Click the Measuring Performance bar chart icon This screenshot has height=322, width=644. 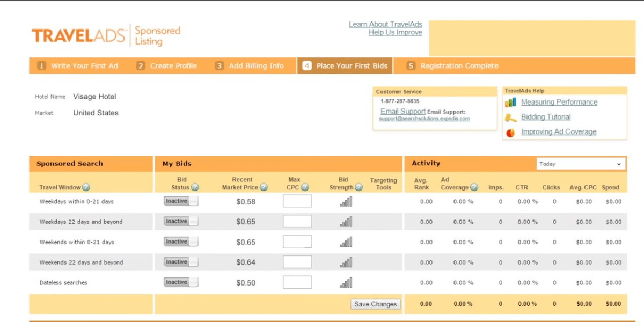click(511, 102)
